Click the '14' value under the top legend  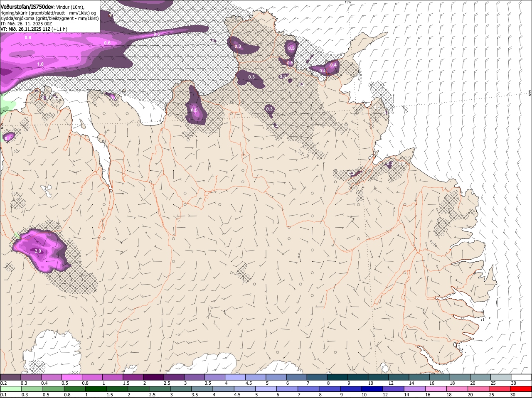point(411,383)
